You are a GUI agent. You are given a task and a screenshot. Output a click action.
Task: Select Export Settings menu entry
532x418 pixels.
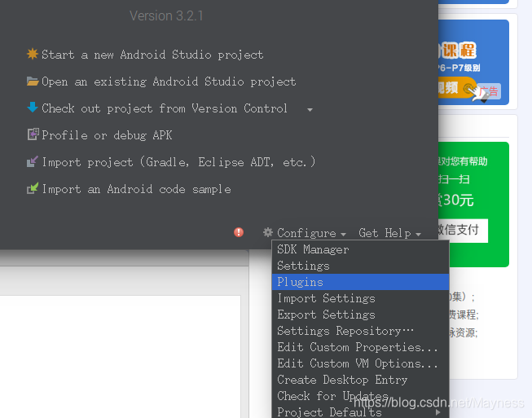tap(360, 315)
